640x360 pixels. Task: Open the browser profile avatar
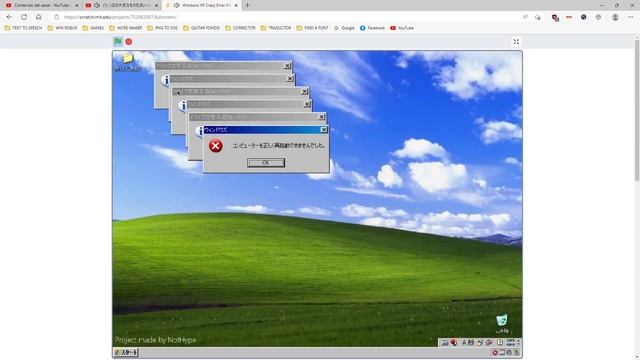tap(615, 17)
